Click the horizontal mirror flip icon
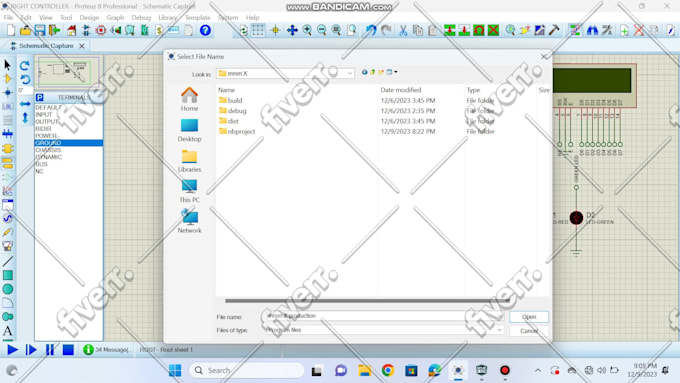This screenshot has height=383, width=680. [25, 104]
